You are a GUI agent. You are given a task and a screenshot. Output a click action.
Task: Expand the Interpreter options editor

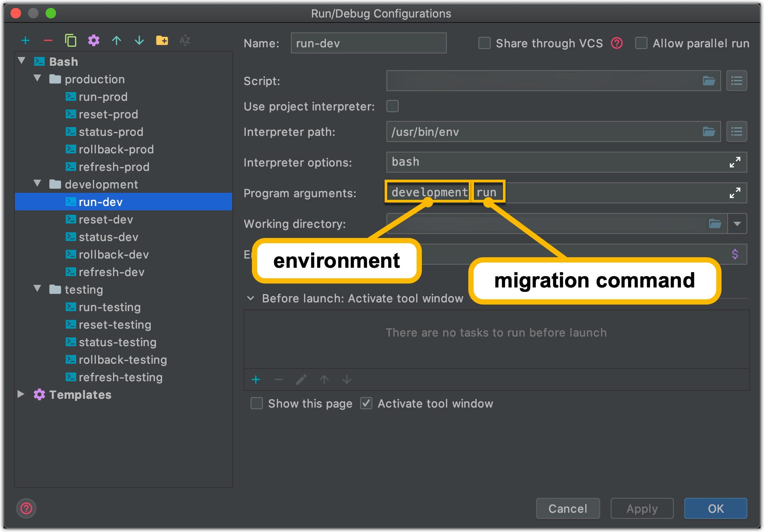point(736,162)
